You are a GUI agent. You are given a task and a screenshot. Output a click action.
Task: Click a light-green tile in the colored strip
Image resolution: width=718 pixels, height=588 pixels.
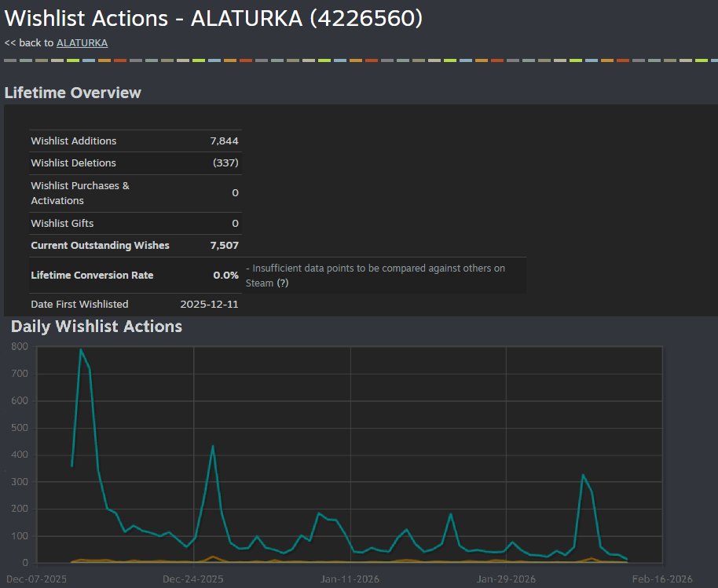71,57
